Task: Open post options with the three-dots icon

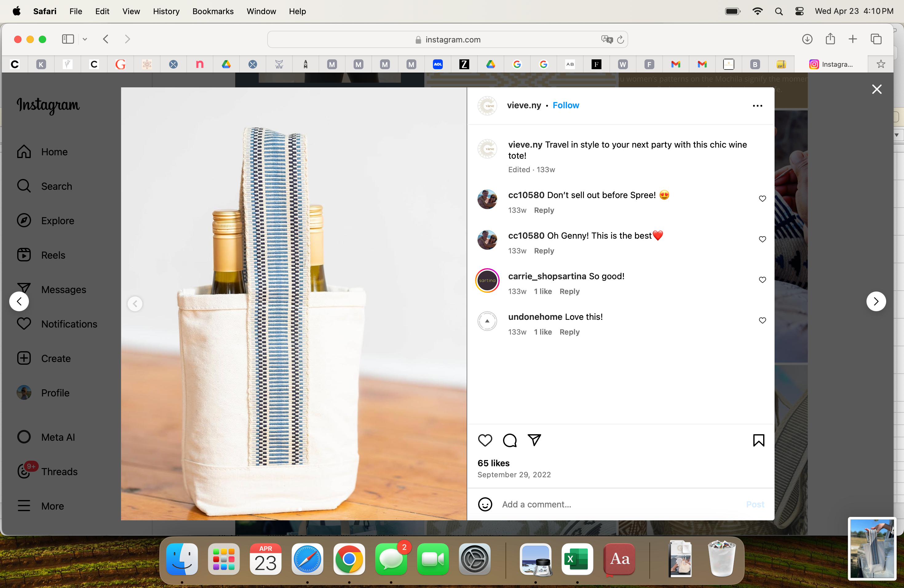Action: click(x=757, y=105)
